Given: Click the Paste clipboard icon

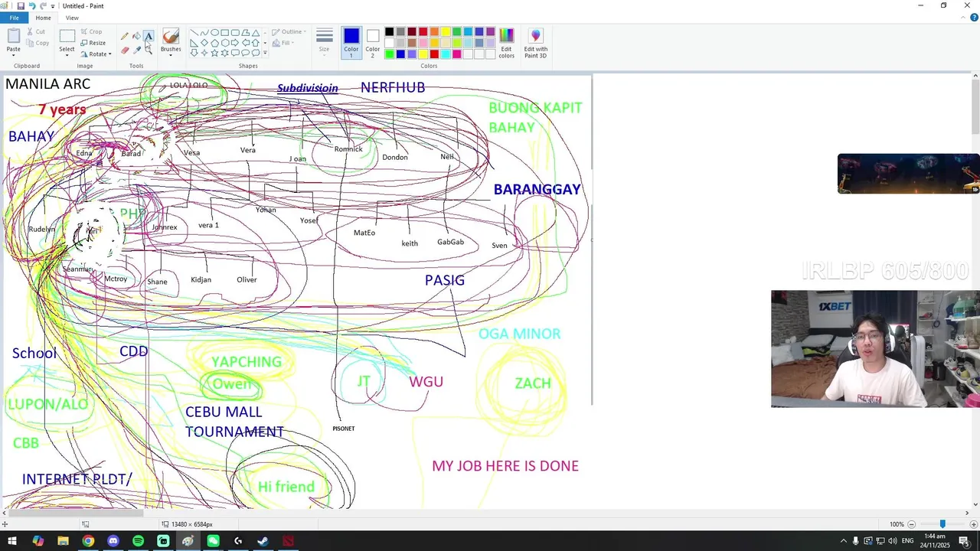Looking at the screenshot, I should [14, 36].
